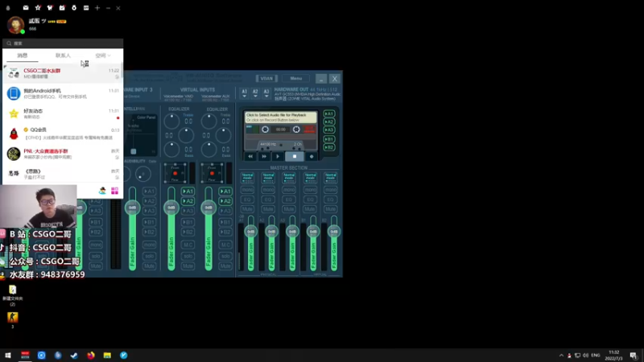Enable B1 output on the cassette recorder
644x362 pixels.
(x=328, y=139)
